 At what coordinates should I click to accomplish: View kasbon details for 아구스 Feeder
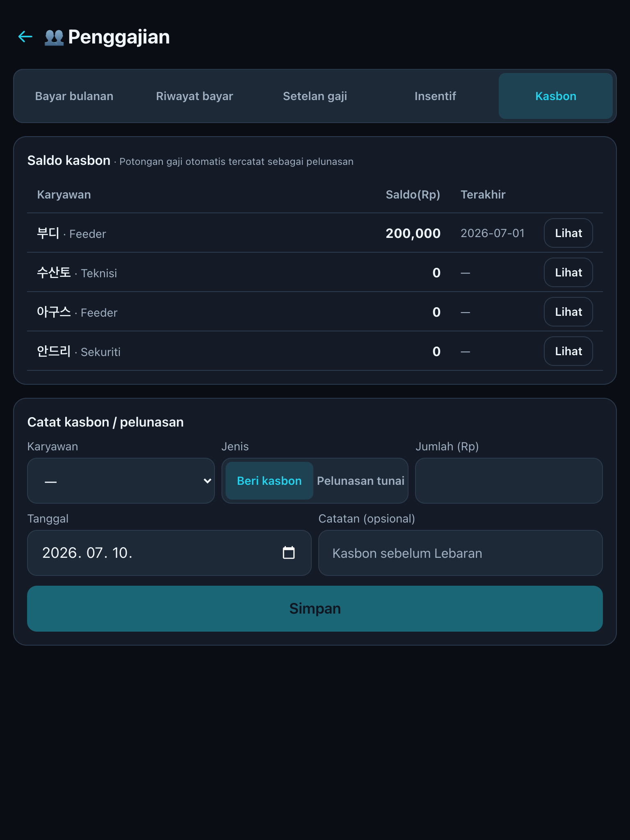(568, 312)
